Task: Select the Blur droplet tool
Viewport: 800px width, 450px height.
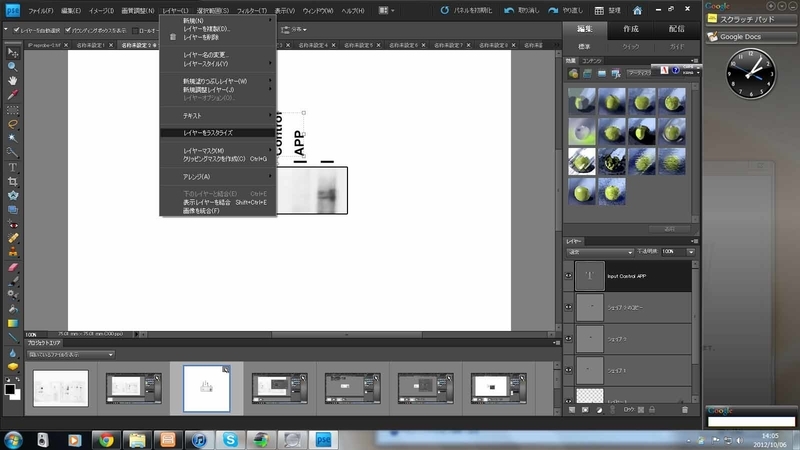Action: click(13, 353)
